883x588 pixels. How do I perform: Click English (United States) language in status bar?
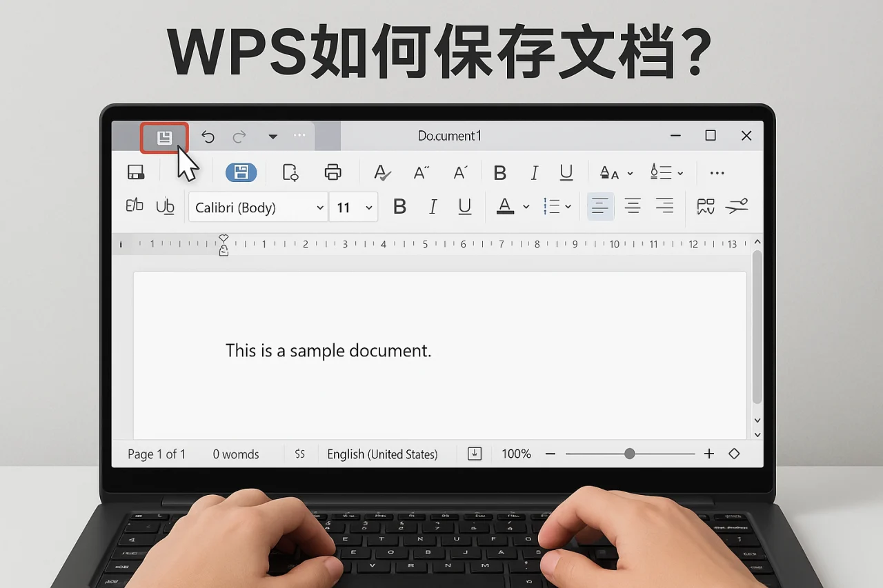tap(384, 454)
